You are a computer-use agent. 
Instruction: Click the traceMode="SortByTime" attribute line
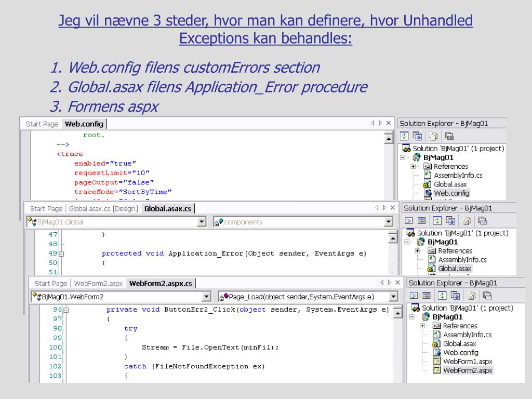[123, 192]
